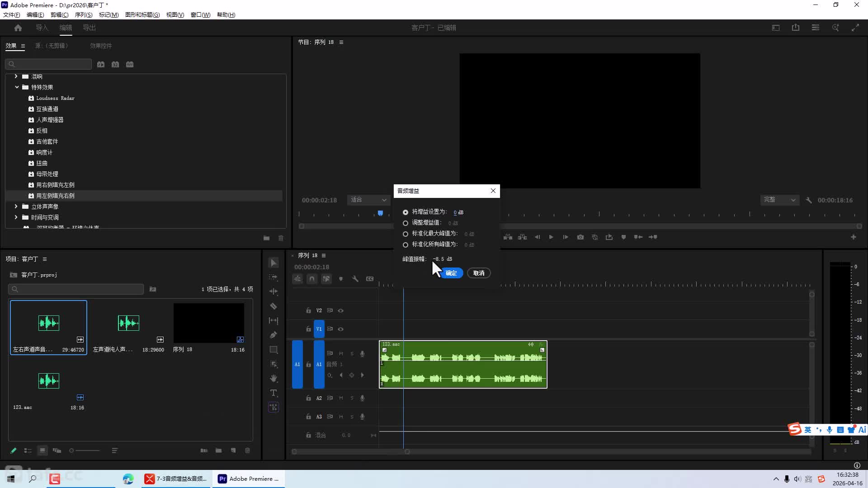Select the Selection tool arrow in timeline toolbar
This screenshot has width=868, height=488.
coord(274,263)
